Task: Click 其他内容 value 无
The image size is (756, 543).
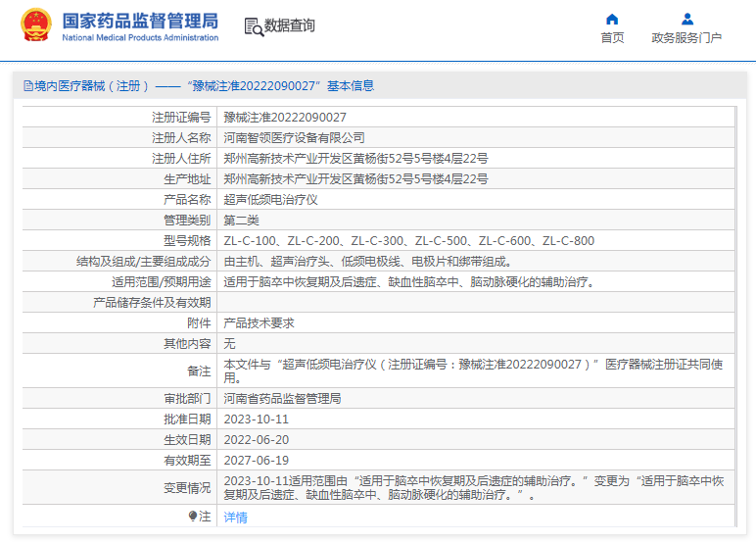Action: tap(229, 344)
